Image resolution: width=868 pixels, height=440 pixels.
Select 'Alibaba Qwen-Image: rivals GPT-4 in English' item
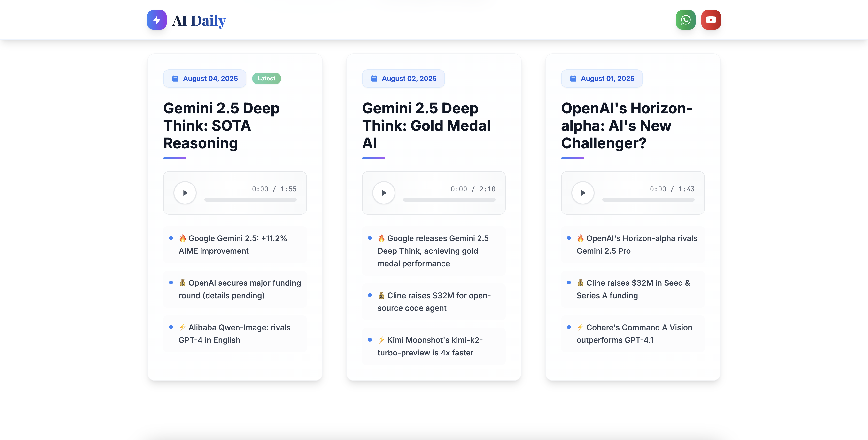pyautogui.click(x=235, y=333)
